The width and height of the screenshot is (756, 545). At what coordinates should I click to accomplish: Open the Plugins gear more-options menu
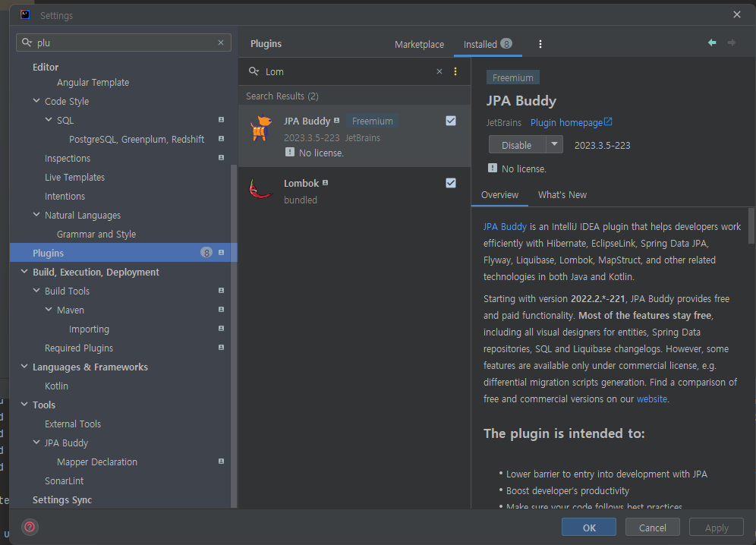click(x=540, y=44)
